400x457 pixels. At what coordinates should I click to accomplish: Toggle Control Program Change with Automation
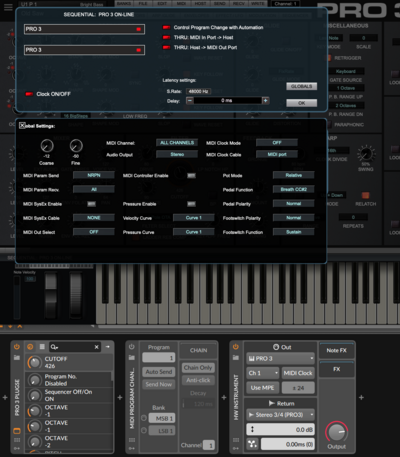[x=166, y=27]
